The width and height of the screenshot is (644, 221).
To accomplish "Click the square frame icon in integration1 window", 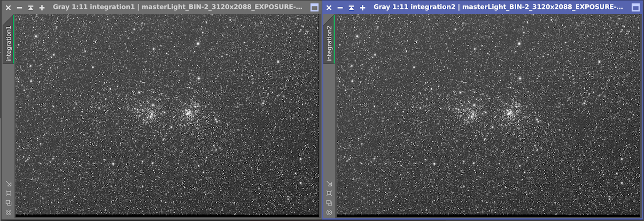I will point(8,193).
